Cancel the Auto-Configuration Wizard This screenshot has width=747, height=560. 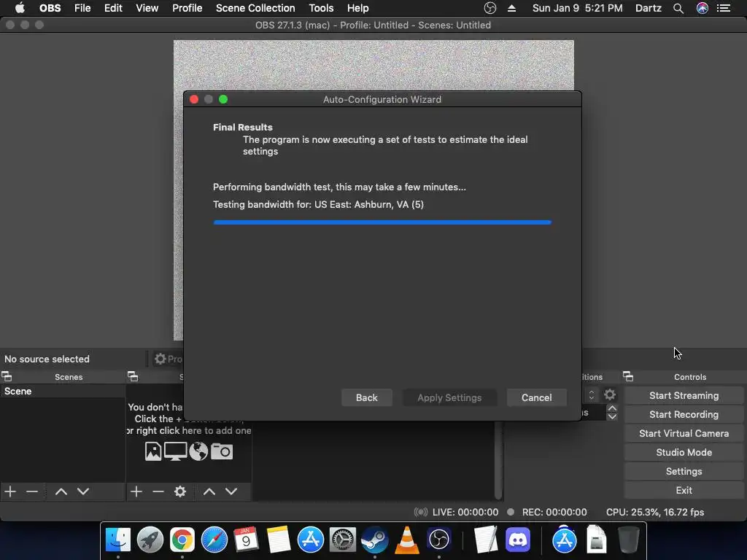coord(536,397)
